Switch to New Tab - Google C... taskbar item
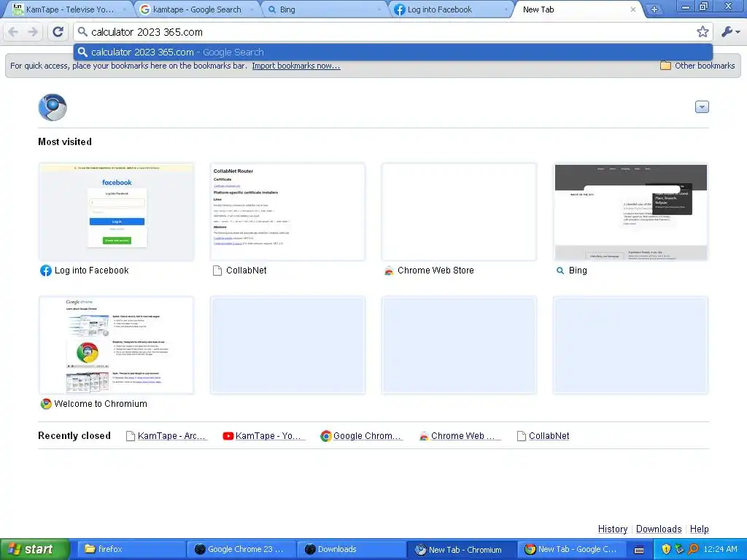Screen dimensions: 747x560 (x=570, y=550)
